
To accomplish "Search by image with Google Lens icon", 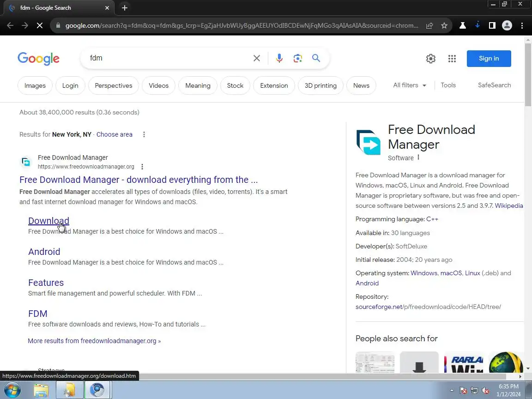I will pos(297,58).
